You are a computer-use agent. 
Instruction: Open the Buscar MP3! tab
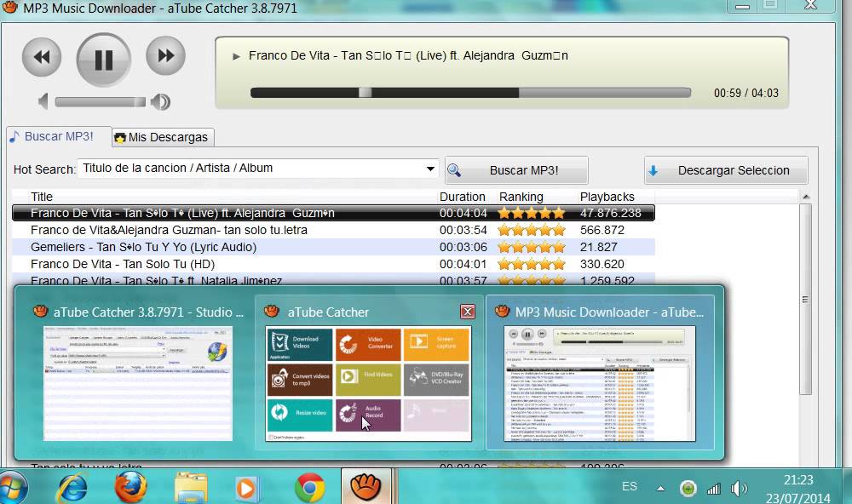tap(59, 136)
